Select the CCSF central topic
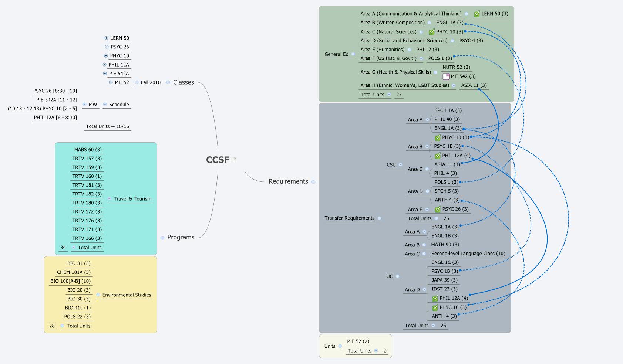Screen dimensions: 623x364 pyautogui.click(x=218, y=160)
